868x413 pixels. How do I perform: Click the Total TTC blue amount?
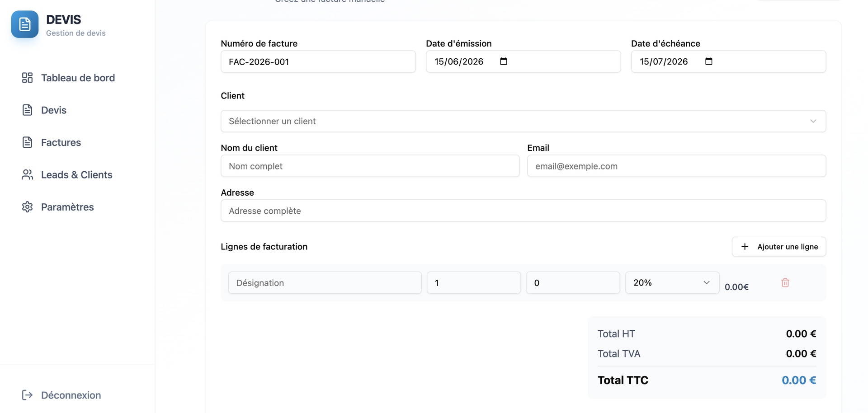pyautogui.click(x=799, y=380)
